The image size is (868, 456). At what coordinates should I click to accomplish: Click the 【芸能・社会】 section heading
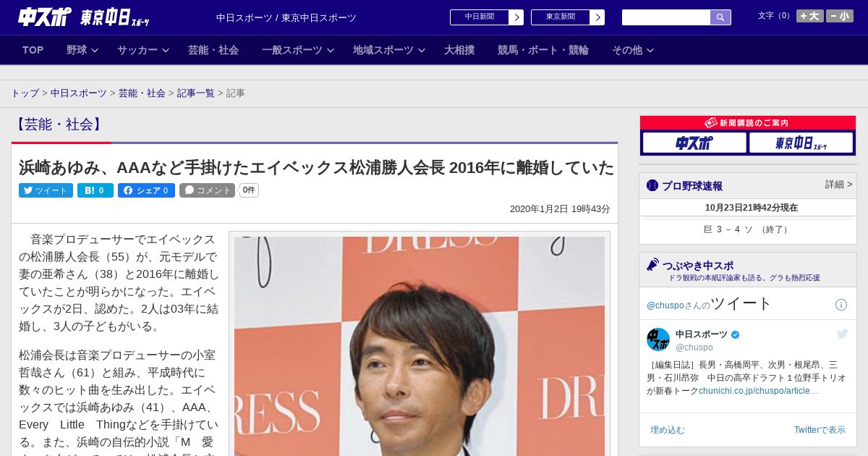59,124
